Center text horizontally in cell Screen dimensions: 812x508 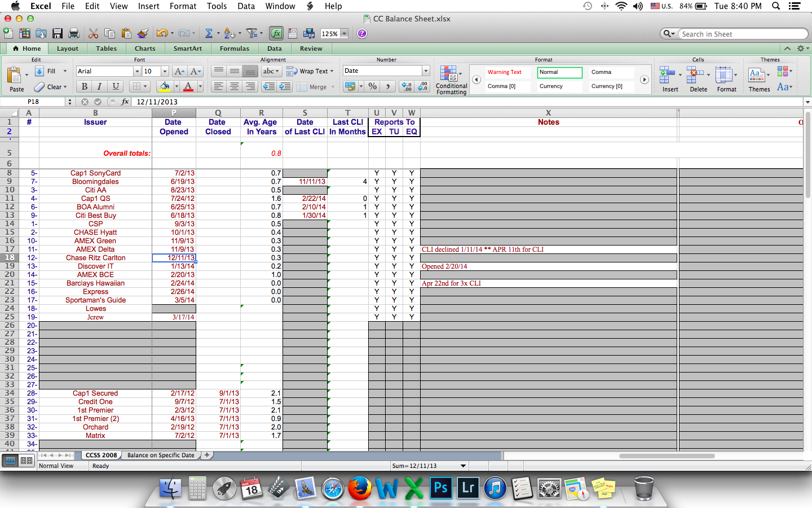(x=235, y=86)
